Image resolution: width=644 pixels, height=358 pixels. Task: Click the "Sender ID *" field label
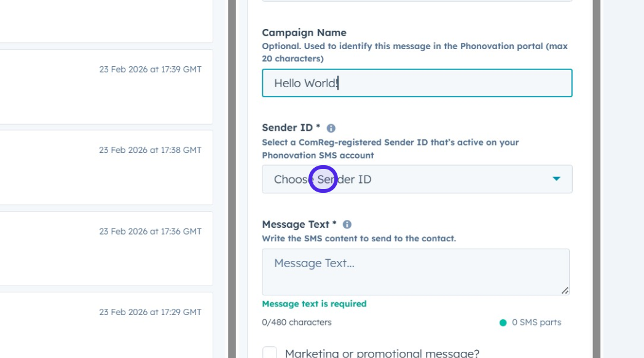tap(291, 128)
